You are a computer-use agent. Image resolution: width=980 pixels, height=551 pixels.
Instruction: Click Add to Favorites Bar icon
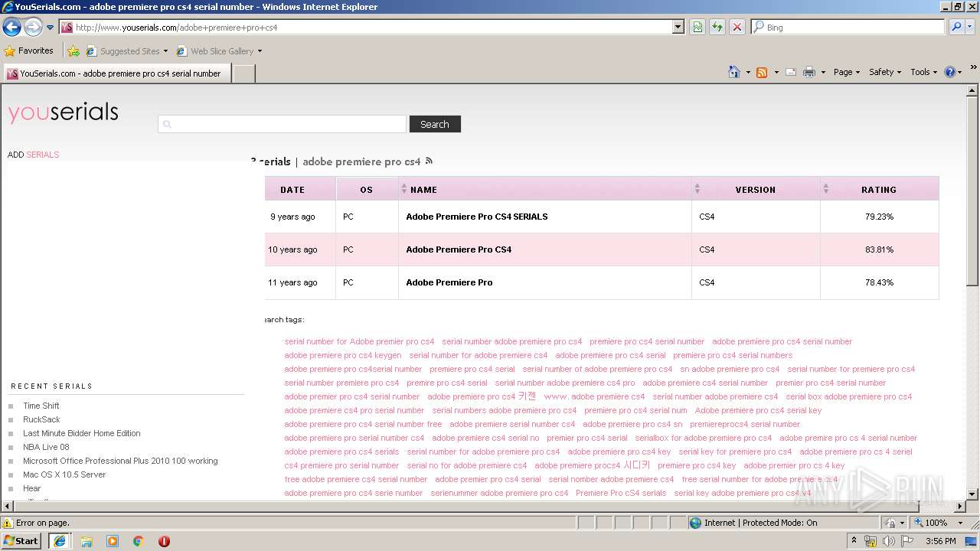73,51
